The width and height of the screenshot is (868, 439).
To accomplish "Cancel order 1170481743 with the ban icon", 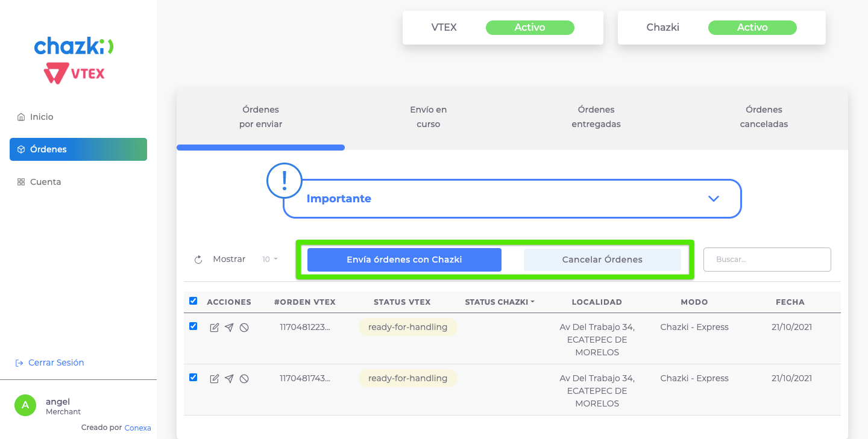I will tap(244, 379).
